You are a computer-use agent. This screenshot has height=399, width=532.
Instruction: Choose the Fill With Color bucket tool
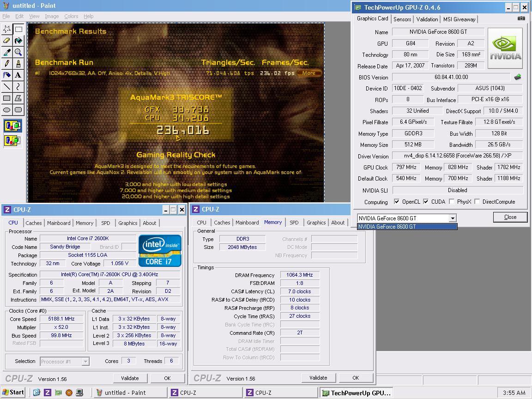tap(18, 41)
